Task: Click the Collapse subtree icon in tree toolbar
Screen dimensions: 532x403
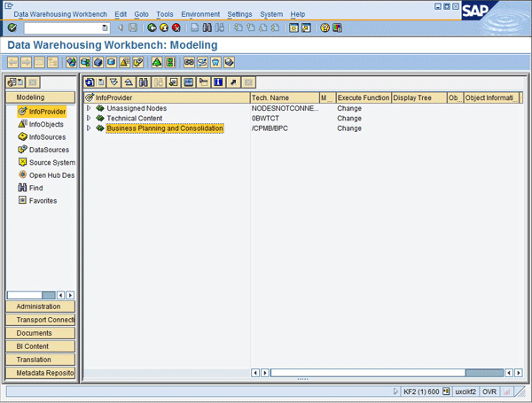Action: tap(128, 82)
